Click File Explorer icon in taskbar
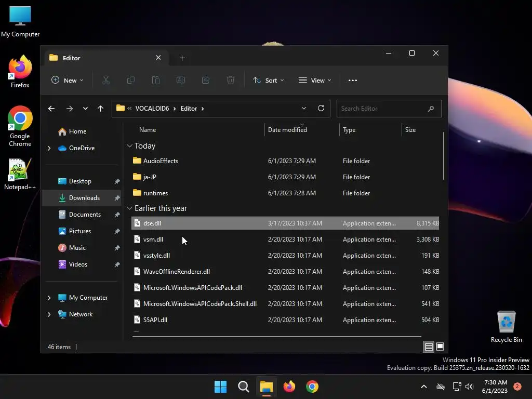 point(267,387)
